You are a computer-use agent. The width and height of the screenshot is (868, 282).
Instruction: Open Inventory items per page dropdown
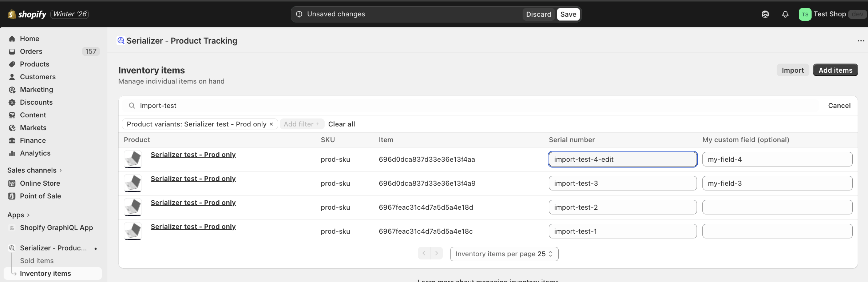pos(504,254)
